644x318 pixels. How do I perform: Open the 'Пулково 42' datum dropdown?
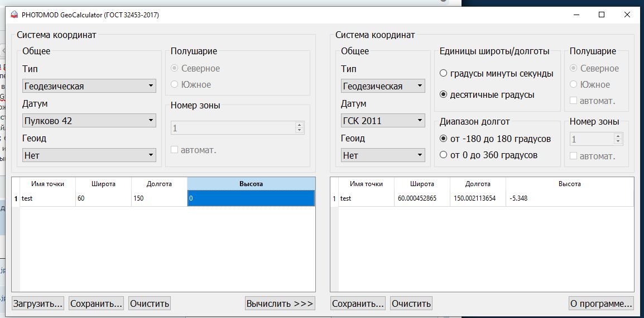coord(89,121)
